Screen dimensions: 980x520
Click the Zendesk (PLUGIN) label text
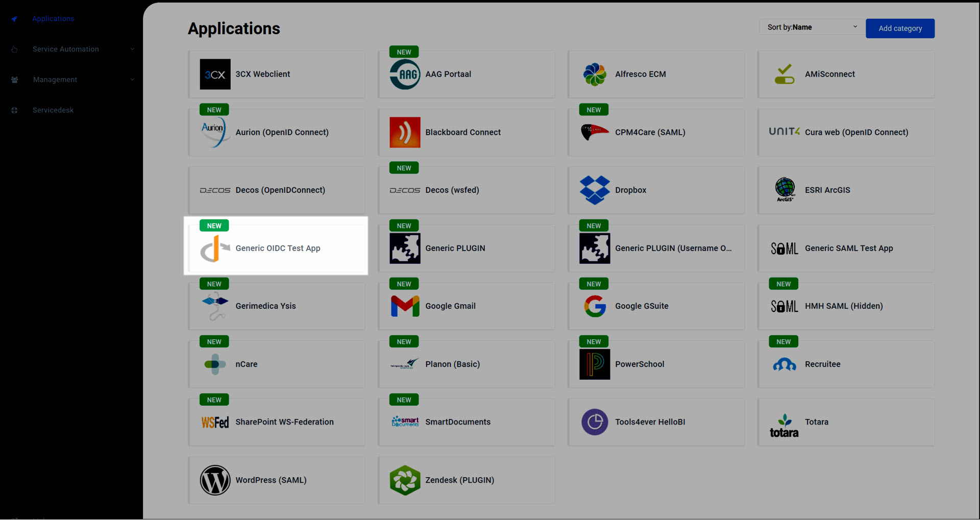tap(460, 480)
